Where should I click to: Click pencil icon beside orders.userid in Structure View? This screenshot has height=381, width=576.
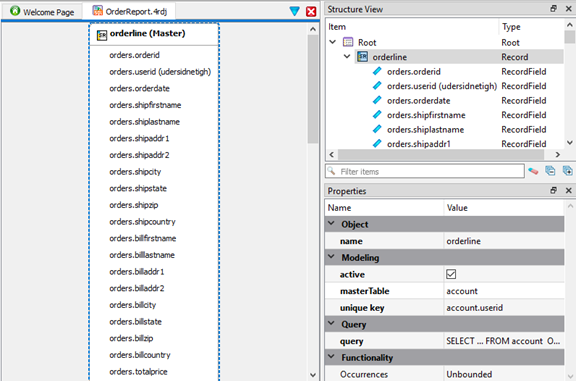click(377, 86)
